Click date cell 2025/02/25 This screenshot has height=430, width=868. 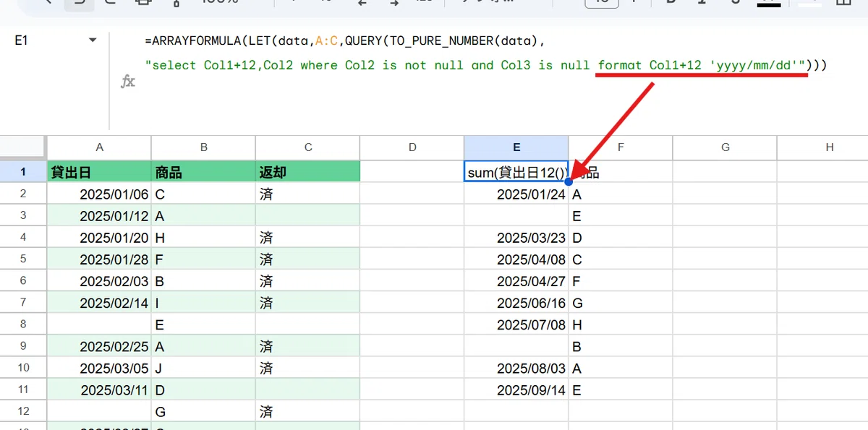click(x=99, y=346)
